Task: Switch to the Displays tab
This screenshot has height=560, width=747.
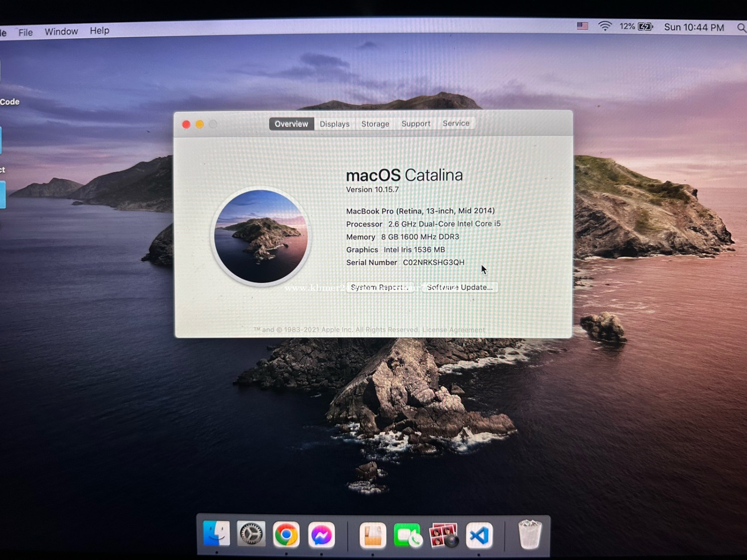Action: click(335, 124)
